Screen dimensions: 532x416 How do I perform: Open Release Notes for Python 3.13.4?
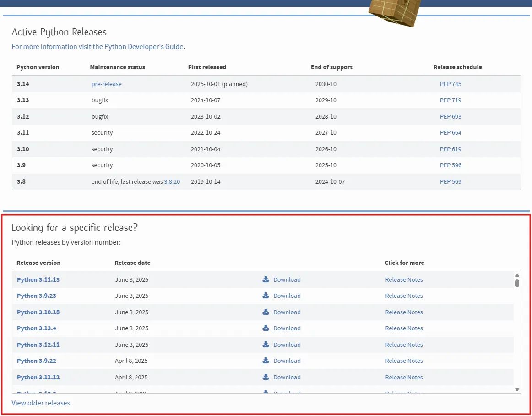(404, 328)
